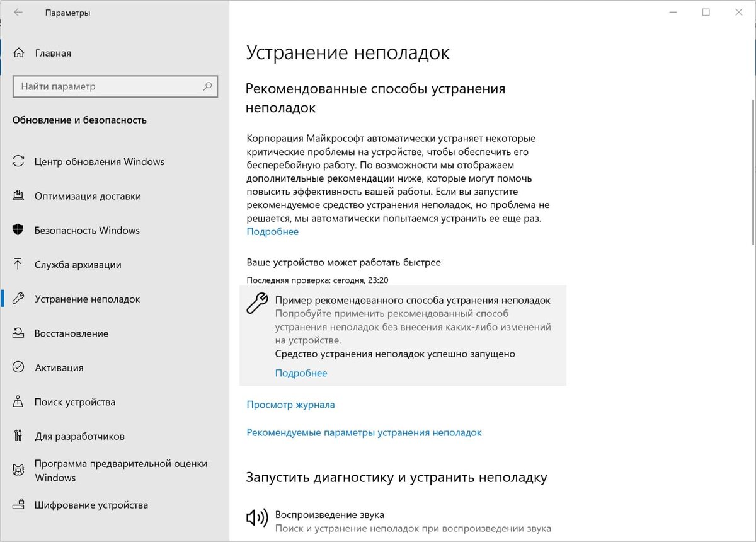756x542 pixels.
Task: Click the Recovery icon in the sidebar
Action: tap(18, 333)
